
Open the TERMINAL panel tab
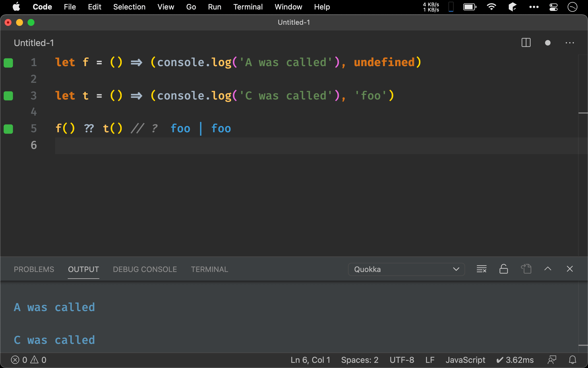tap(209, 269)
